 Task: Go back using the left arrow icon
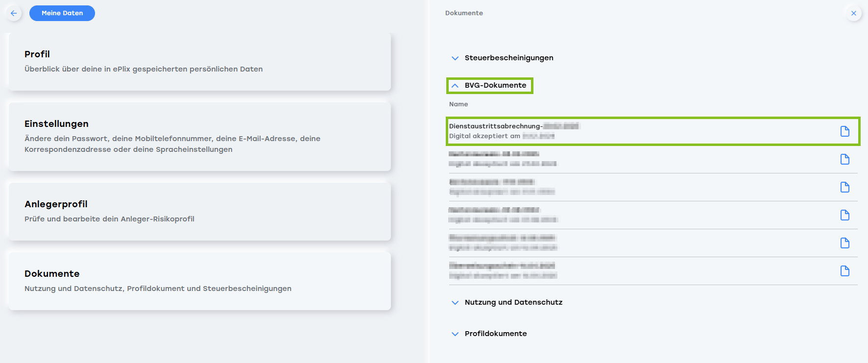(14, 13)
